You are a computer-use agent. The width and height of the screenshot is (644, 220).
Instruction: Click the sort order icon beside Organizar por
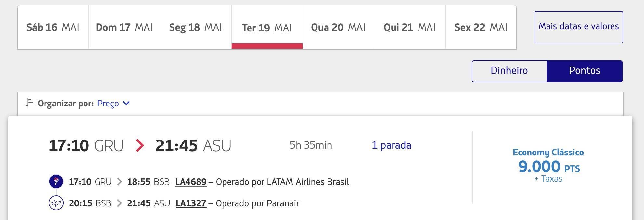pos(30,103)
